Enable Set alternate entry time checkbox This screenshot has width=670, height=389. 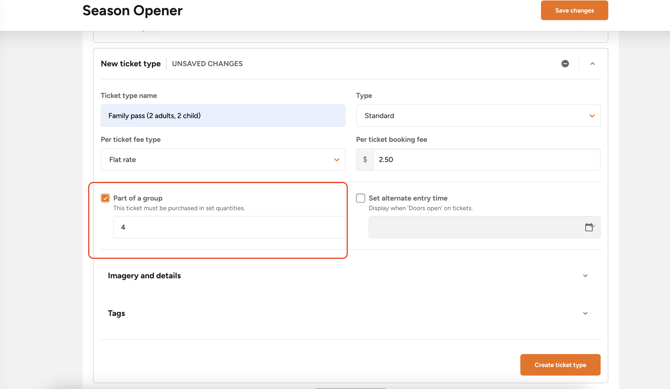point(361,198)
